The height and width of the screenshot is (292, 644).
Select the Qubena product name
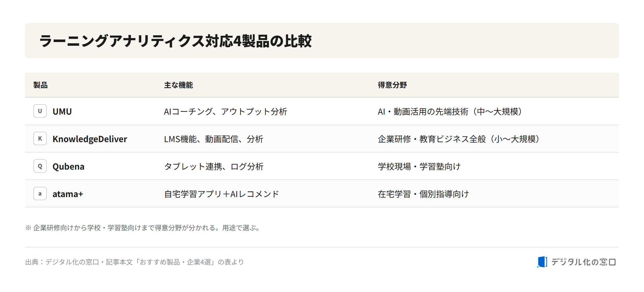click(x=69, y=166)
